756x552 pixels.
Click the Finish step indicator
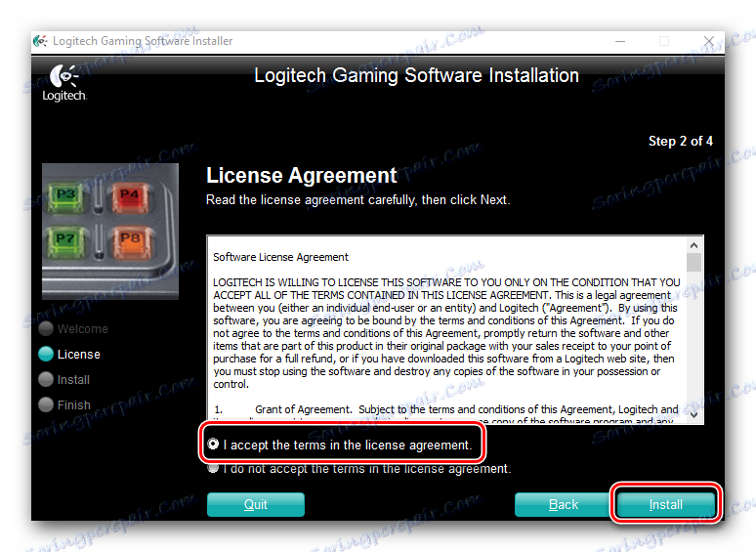click(46, 404)
